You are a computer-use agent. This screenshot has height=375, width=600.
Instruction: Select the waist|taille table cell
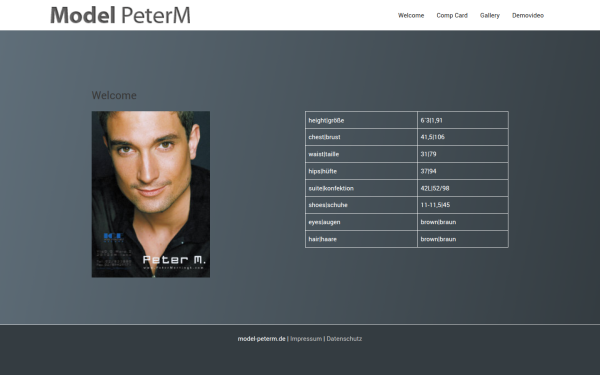pyautogui.click(x=361, y=154)
